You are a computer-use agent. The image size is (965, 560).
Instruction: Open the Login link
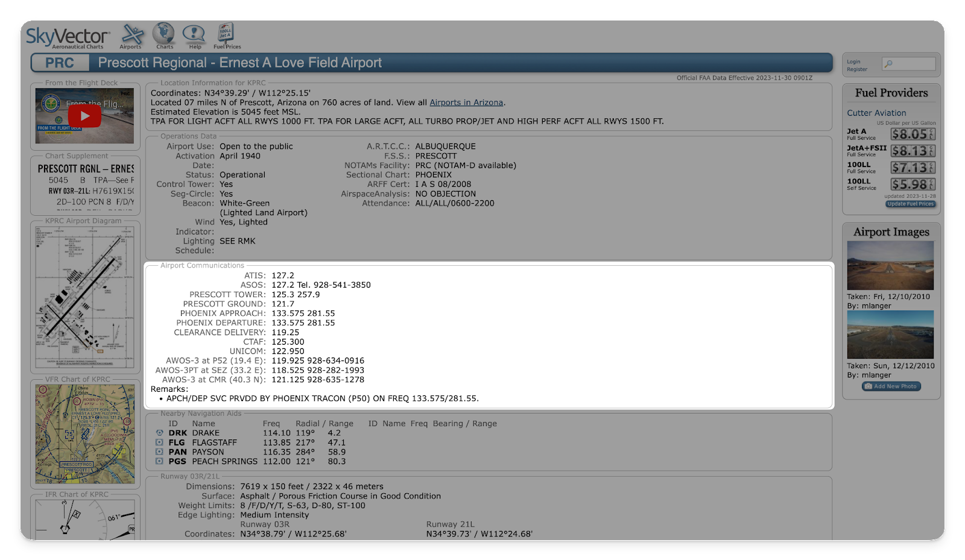853,61
